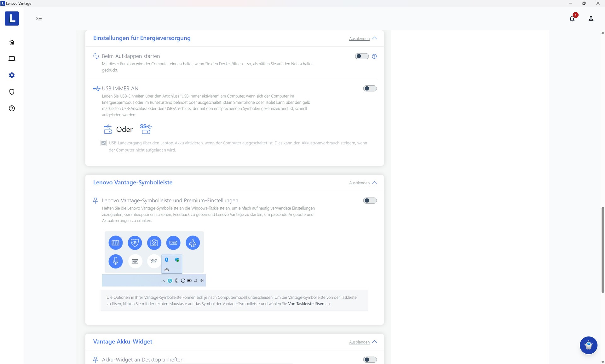Open the Home page in the sidebar

pyautogui.click(x=12, y=42)
